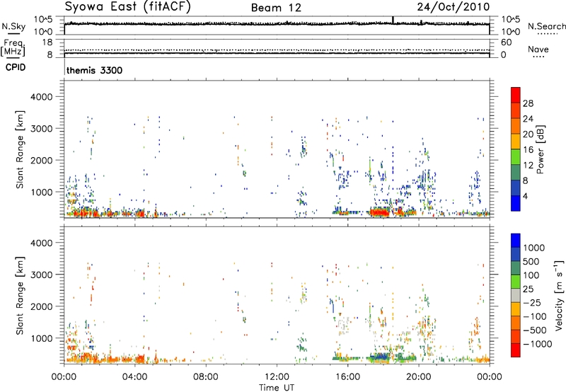Click the 'Syowa East (fitACF)' title
Screen dimensions: 566x392
click(128, 7)
